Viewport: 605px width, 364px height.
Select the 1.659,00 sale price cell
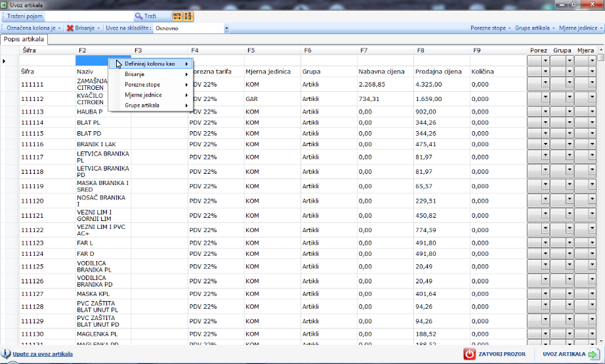point(442,99)
